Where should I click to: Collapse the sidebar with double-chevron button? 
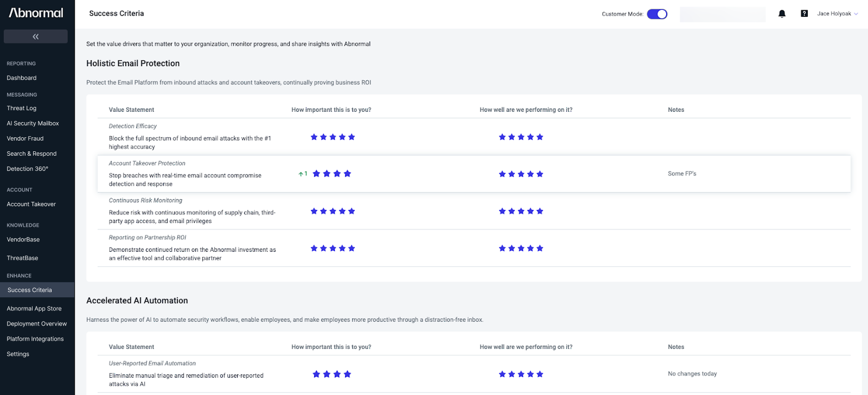(x=36, y=36)
